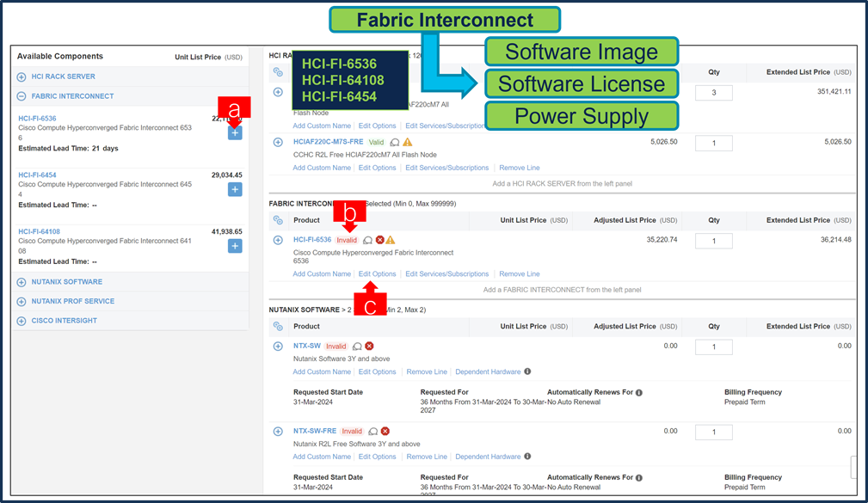The width and height of the screenshot is (868, 503).
Task: Click Remove Line for NTX-SW-FRE
Action: pyautogui.click(x=426, y=457)
